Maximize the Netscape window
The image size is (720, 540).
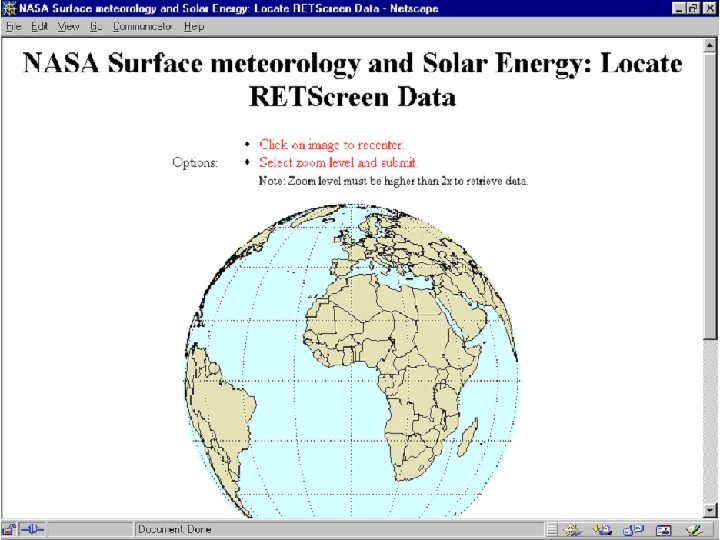click(x=693, y=8)
